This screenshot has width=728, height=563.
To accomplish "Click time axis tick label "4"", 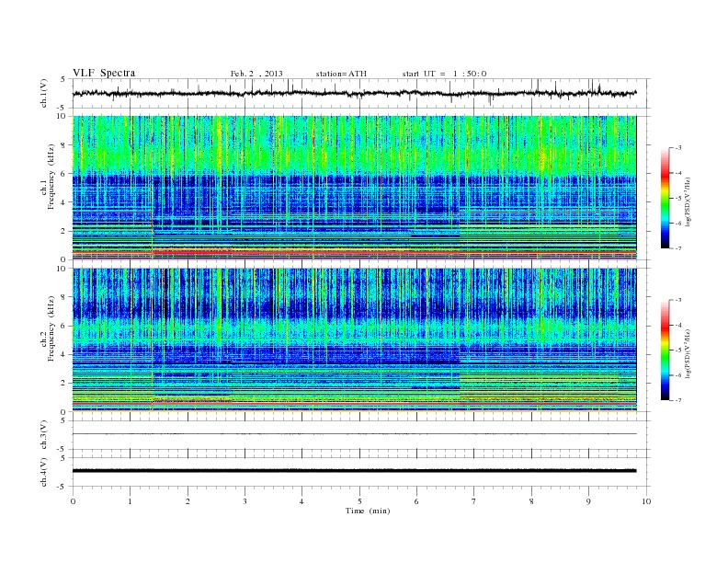I will [x=301, y=501].
